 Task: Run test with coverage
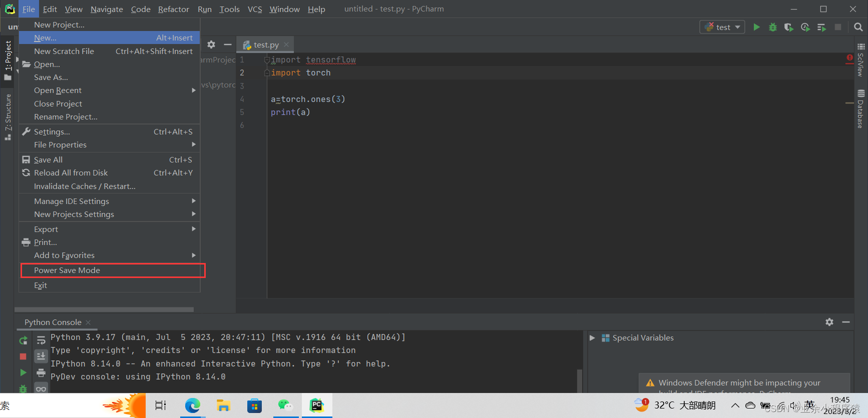tap(789, 27)
